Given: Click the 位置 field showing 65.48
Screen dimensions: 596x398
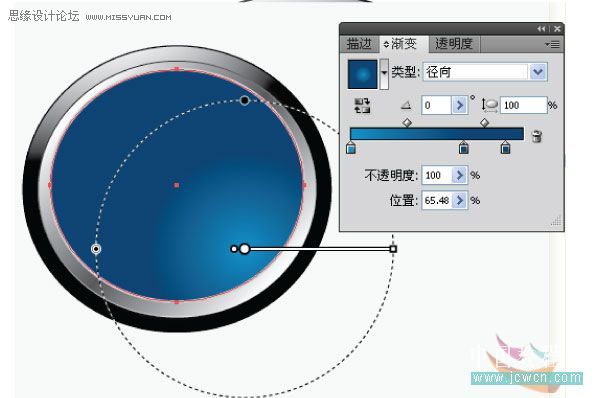Looking at the screenshot, I should click(437, 200).
